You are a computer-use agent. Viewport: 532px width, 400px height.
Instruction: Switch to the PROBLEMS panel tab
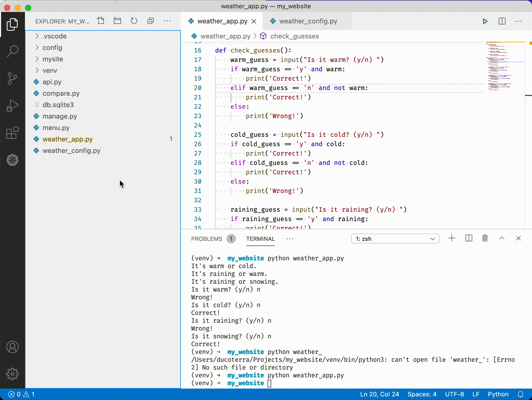(207, 239)
